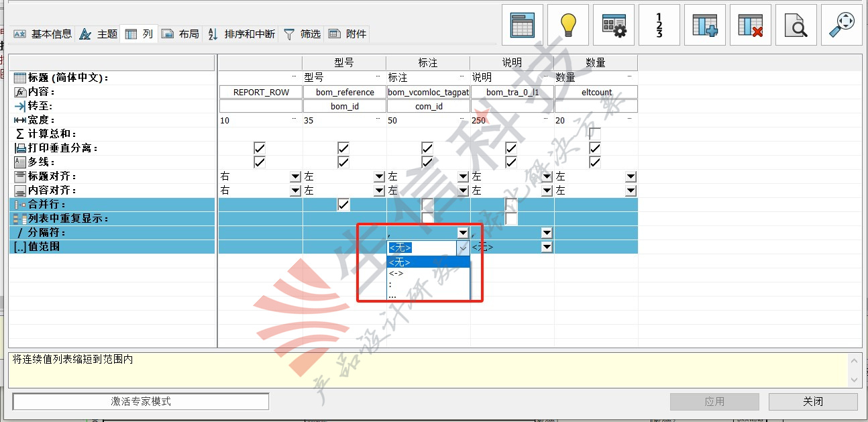Screen dimensions: 868x422
Task: Open 内容对齐 dropdown in 说明 column
Action: pos(547,191)
